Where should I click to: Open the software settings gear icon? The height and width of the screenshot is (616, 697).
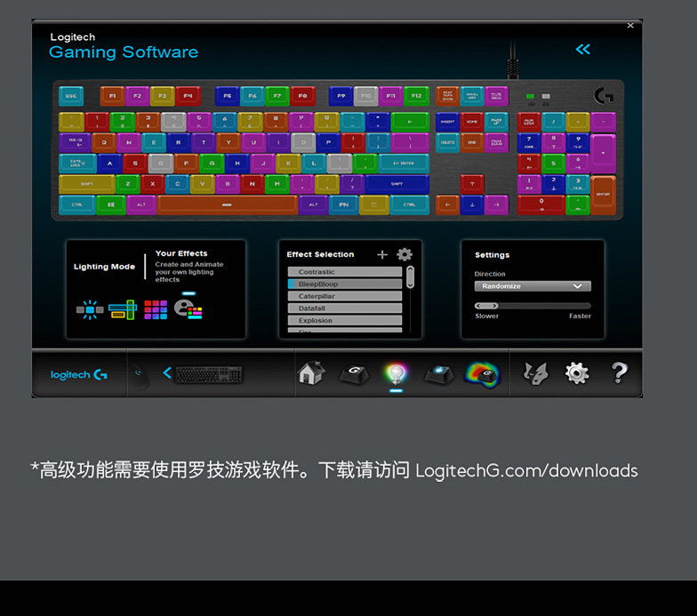[577, 373]
